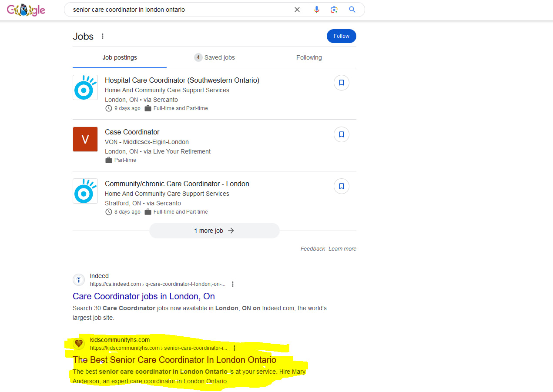
Task: Open Google Lens image search
Action: pyautogui.click(x=334, y=10)
